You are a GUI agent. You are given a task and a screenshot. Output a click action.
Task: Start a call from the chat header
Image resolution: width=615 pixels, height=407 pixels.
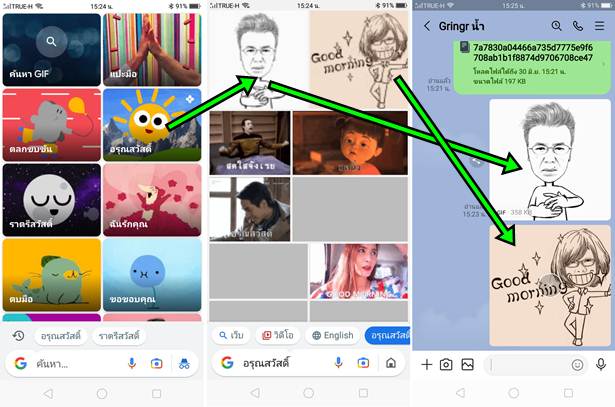tap(578, 26)
